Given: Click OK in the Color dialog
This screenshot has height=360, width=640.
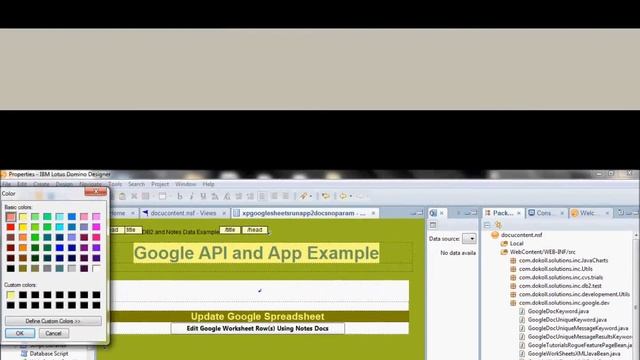Looking at the screenshot, I should tap(20, 333).
